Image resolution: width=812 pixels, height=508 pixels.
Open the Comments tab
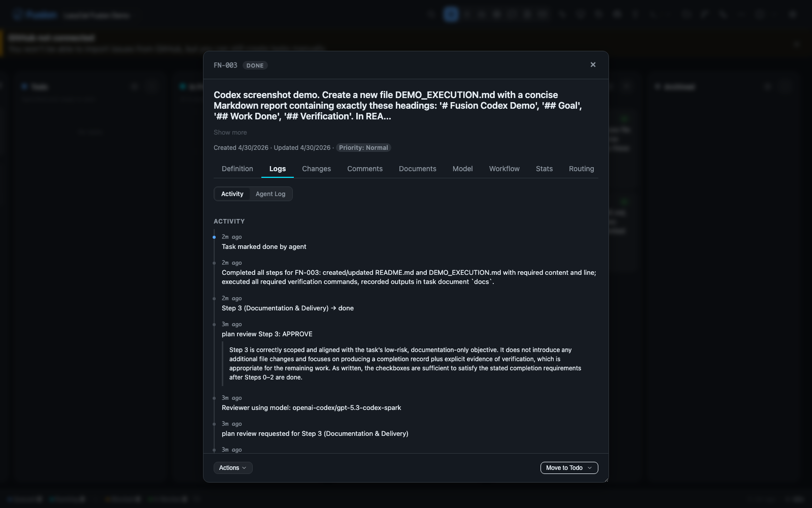click(364, 169)
